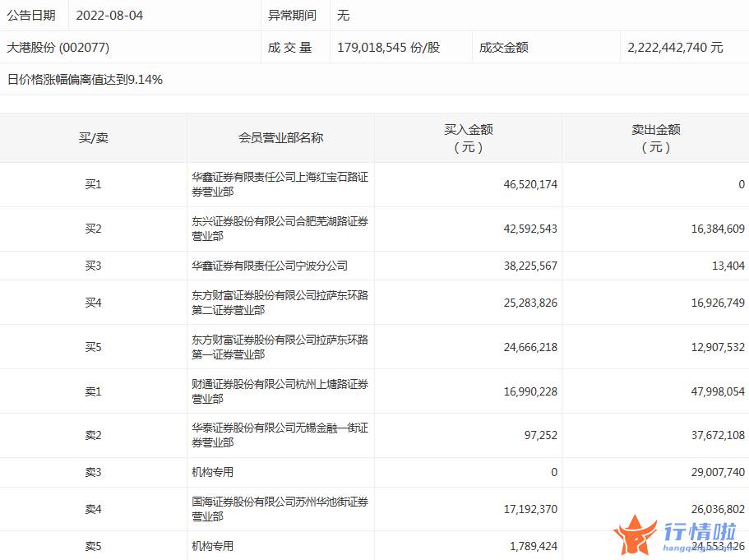This screenshot has width=749, height=560.
Task: Click the 买2 rank label
Action: [x=93, y=229]
